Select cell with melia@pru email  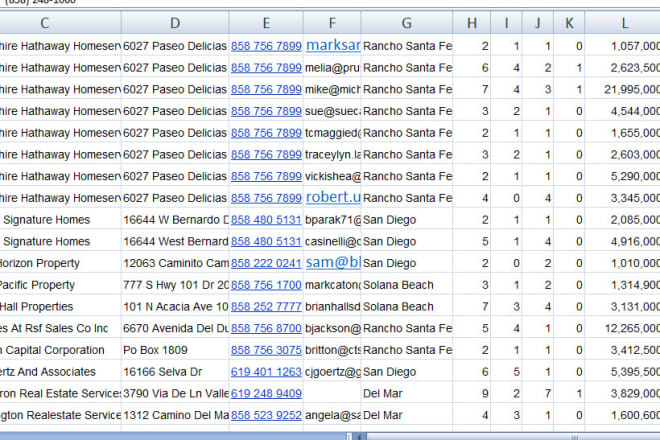point(332,68)
